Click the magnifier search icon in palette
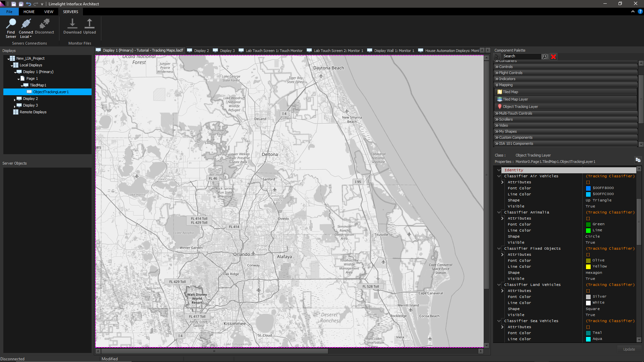This screenshot has width=644, height=362. [x=545, y=57]
